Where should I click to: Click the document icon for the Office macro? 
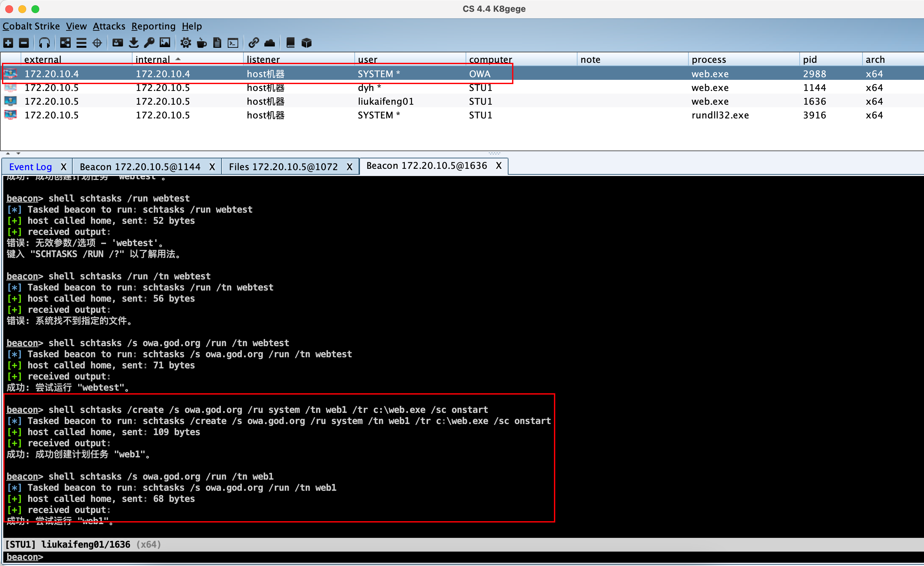pos(217,43)
